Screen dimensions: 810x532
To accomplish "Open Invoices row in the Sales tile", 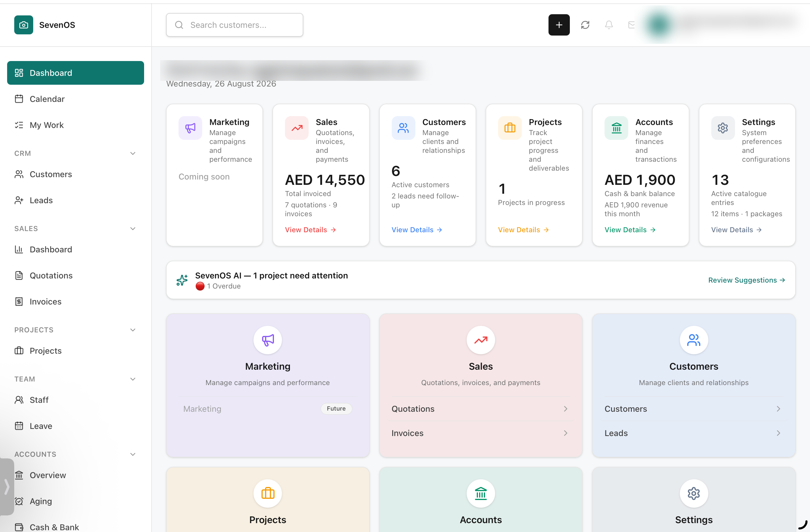I will tap(481, 433).
